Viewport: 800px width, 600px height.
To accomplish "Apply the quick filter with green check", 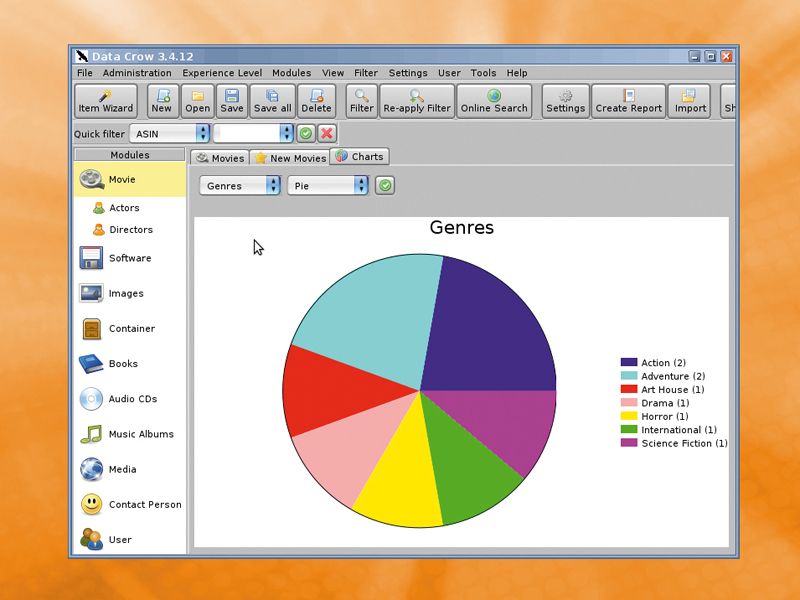I will pos(305,133).
